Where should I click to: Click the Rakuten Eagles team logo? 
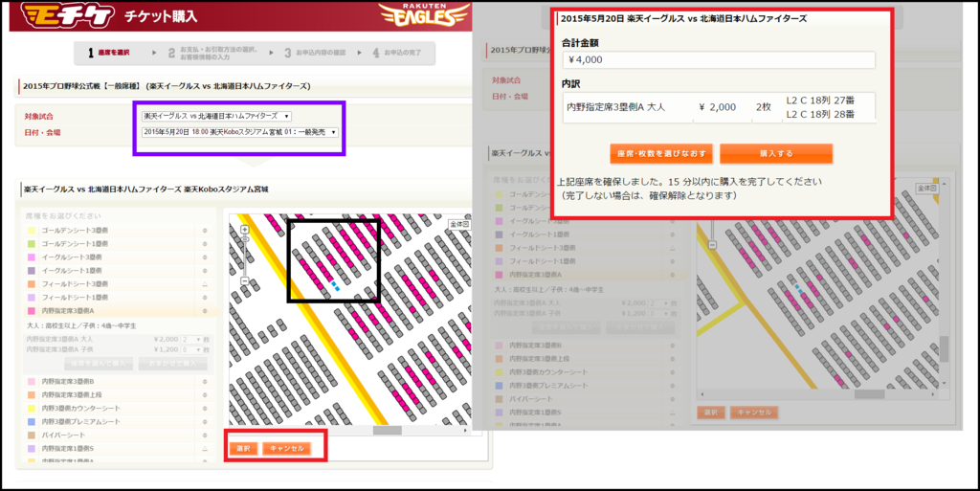(x=424, y=15)
